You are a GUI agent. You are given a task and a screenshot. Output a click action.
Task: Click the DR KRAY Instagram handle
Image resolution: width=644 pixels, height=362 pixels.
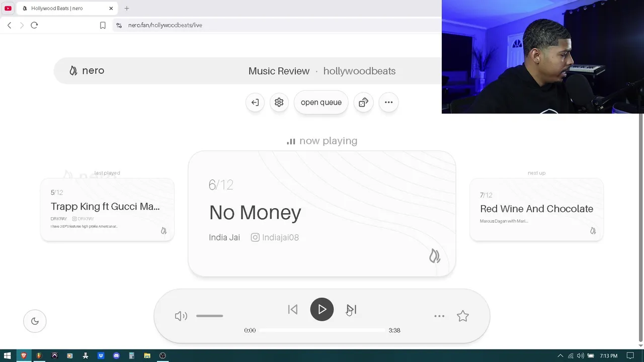pyautogui.click(x=83, y=219)
